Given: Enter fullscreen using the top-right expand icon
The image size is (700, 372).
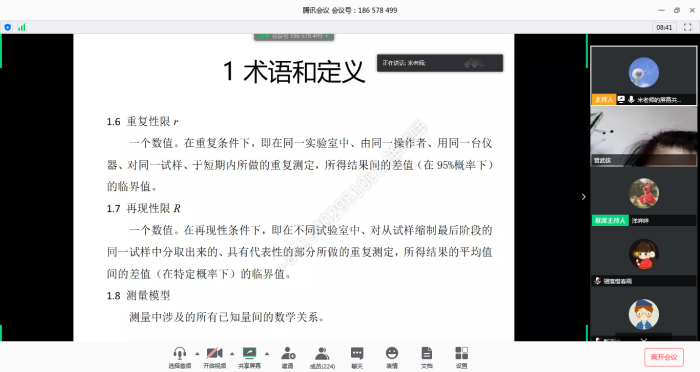Looking at the screenshot, I should coord(688,27).
